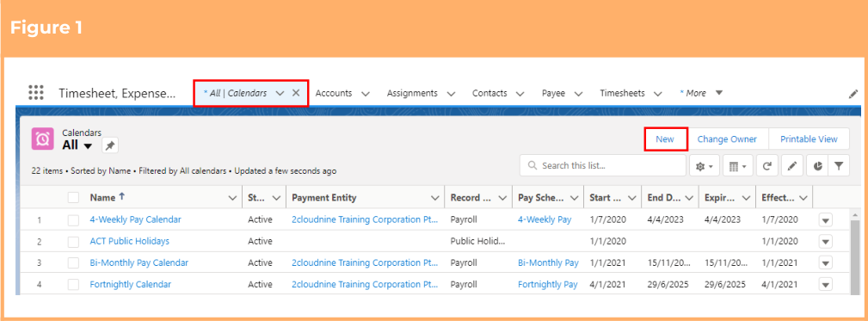Open row actions for 4-Weekly Pay Calendar
The height and width of the screenshot is (321, 868).
point(825,220)
